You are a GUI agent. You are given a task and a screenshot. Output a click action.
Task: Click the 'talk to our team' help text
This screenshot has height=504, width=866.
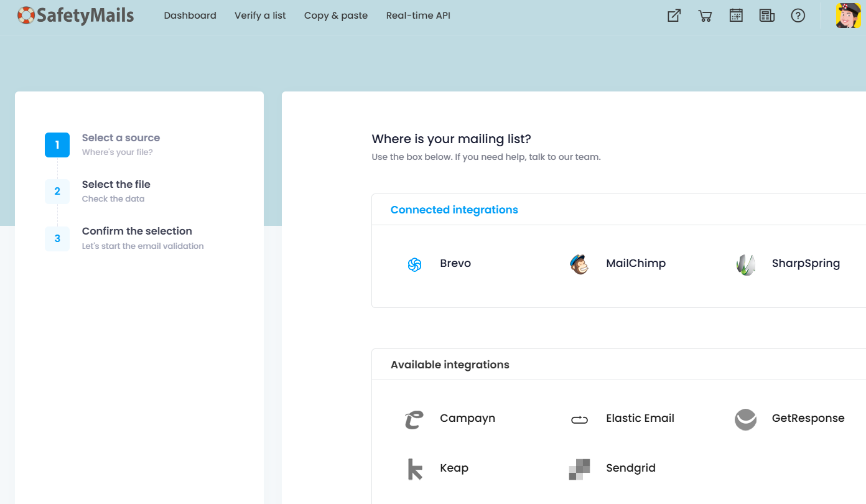pos(565,157)
